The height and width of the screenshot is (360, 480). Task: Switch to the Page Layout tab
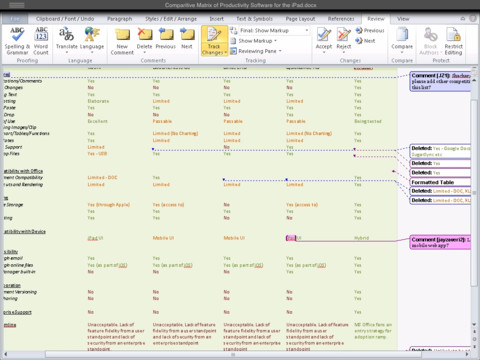pyautogui.click(x=300, y=19)
